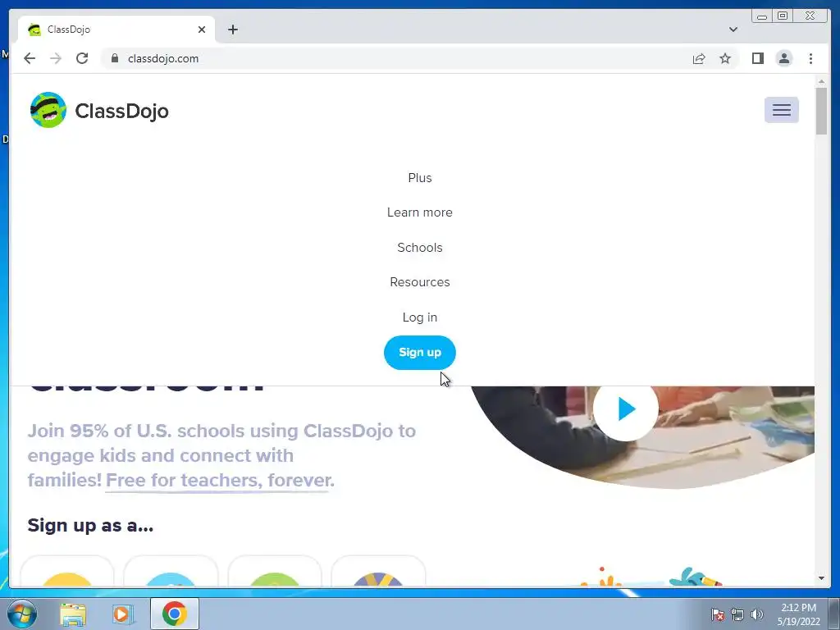Open the network tray icon
840x630 pixels.
[737, 614]
